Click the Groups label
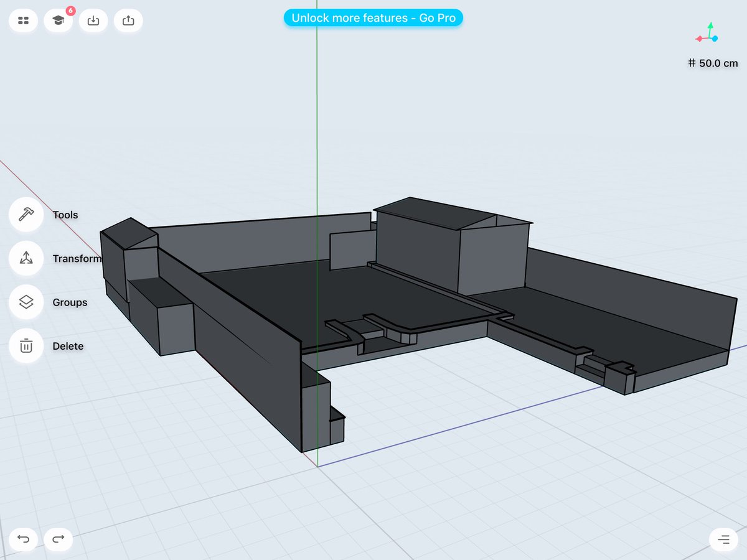The height and width of the screenshot is (560, 747). click(x=70, y=302)
